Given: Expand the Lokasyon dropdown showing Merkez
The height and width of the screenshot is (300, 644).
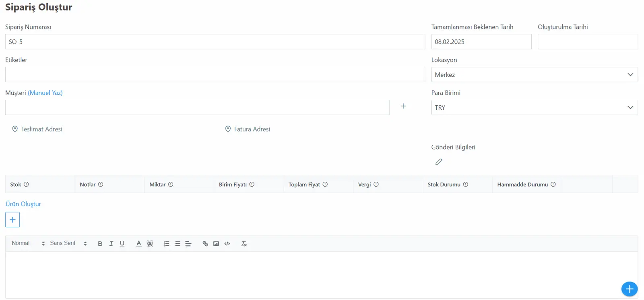Looking at the screenshot, I should point(535,74).
